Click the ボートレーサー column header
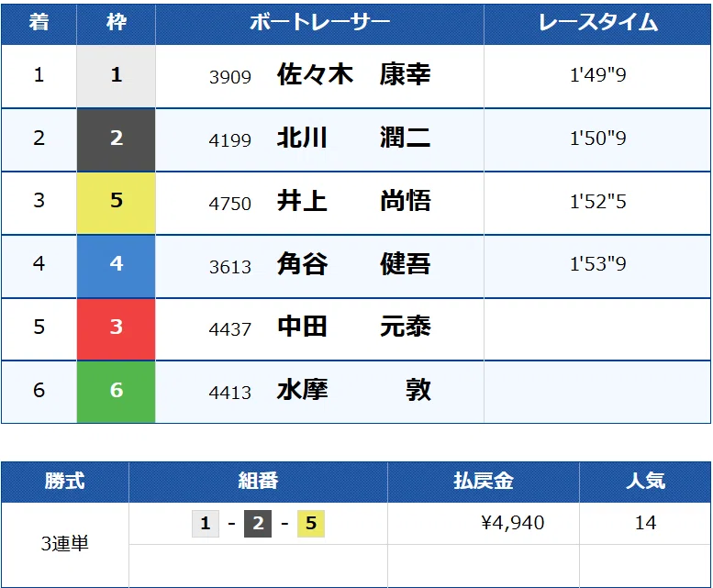 pos(319,23)
